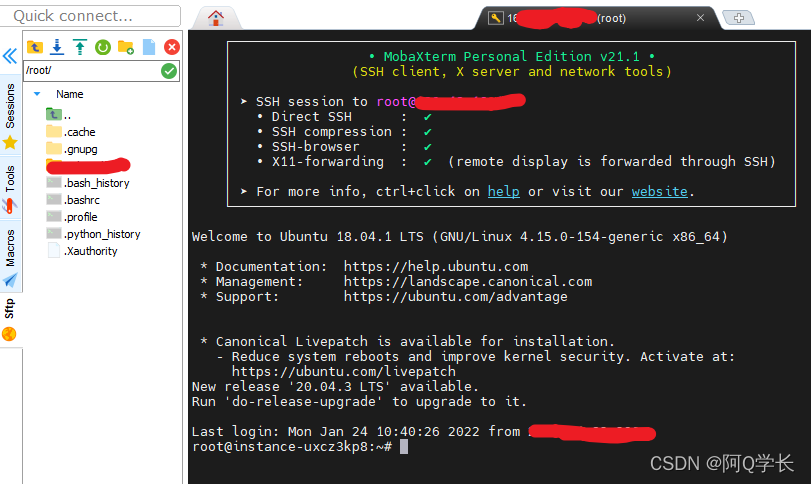Screen dimensions: 811x484
Task: Open a new tab with the plus button
Action: click(739, 18)
